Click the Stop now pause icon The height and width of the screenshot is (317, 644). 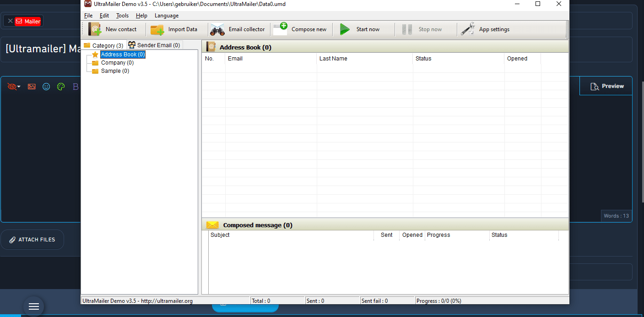407,29
